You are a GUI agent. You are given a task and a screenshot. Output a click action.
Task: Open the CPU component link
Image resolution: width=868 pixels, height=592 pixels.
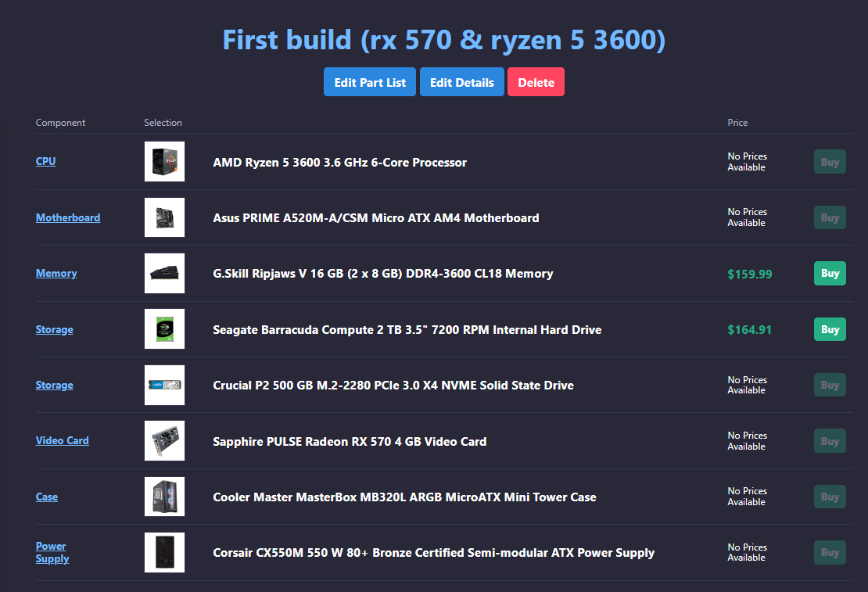[46, 161]
